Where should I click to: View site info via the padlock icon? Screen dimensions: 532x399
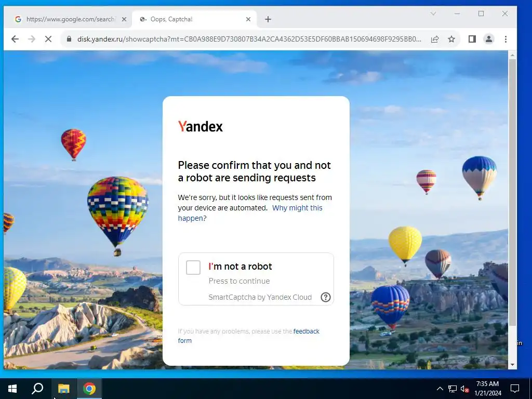(x=69, y=39)
